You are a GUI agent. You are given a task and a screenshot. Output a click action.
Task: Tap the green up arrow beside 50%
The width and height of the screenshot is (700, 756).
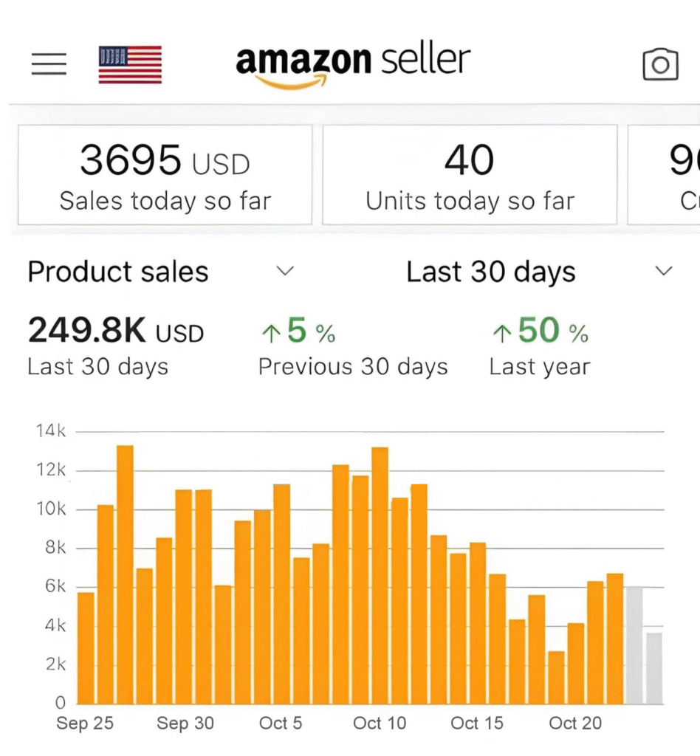(501, 334)
